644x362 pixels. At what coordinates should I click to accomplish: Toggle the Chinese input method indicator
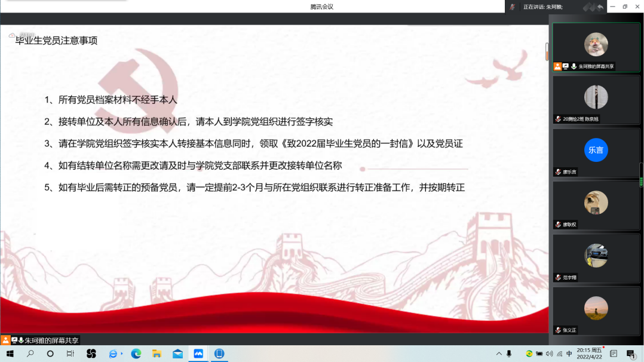pos(569,354)
